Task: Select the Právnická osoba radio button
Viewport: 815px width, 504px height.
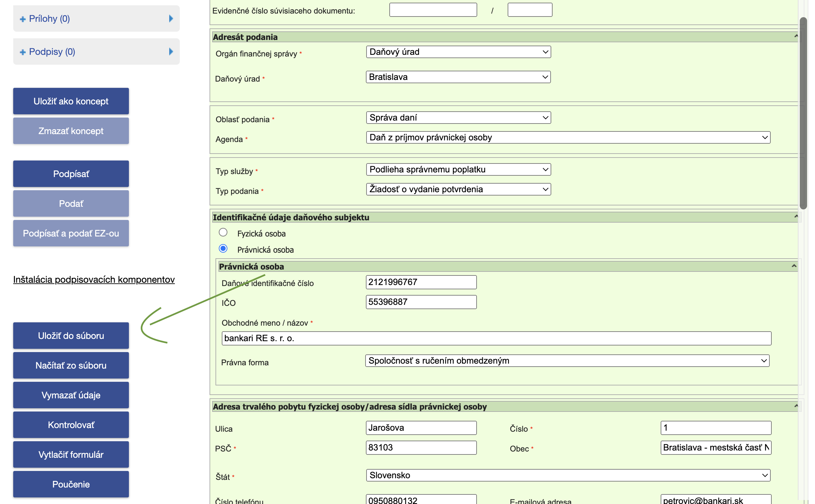Action: click(223, 249)
